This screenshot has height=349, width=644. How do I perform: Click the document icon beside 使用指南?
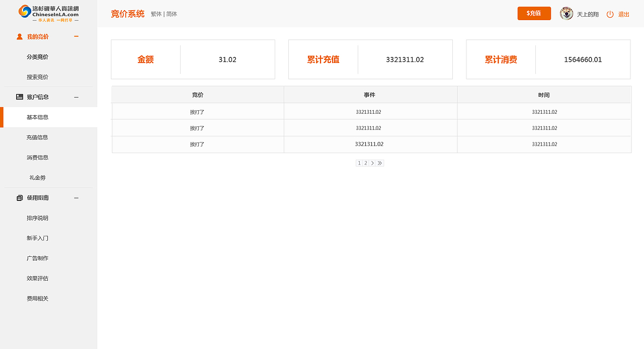pyautogui.click(x=20, y=198)
